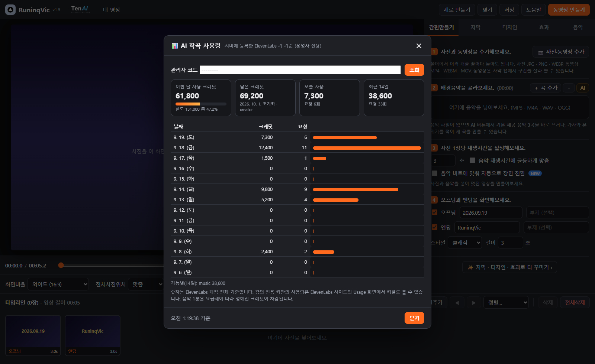Click the 저장 button
The height and width of the screenshot is (364, 595).
(509, 10)
